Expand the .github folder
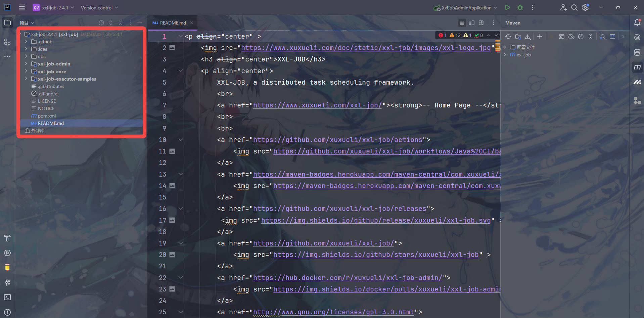 tap(26, 42)
